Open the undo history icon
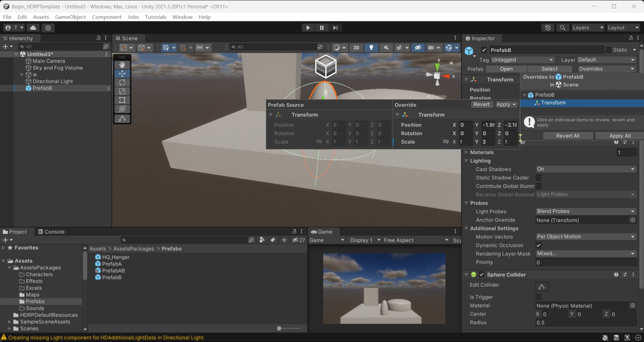644x342 pixels. [548, 28]
